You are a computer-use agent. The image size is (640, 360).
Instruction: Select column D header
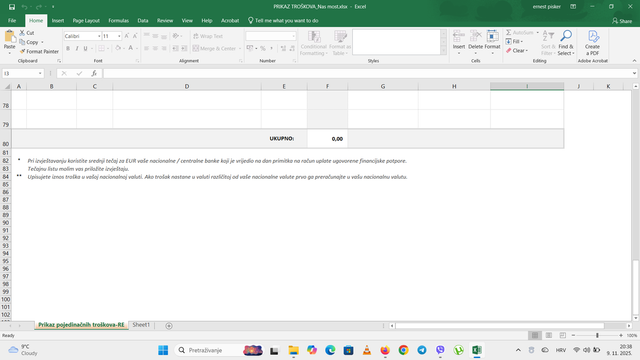click(x=187, y=87)
